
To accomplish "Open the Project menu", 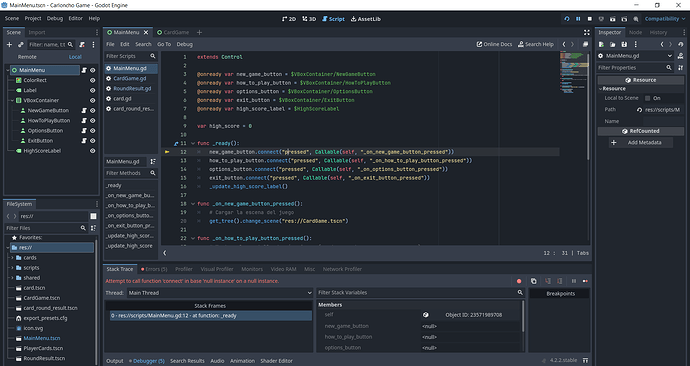I will [33, 18].
